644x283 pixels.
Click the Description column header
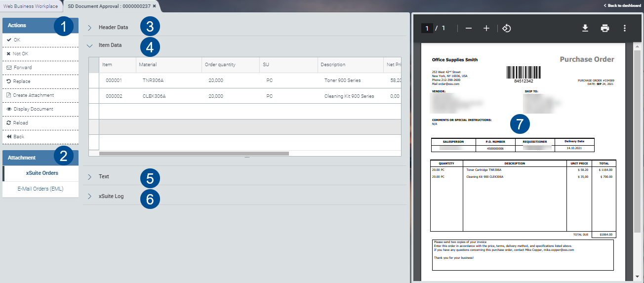(350, 65)
